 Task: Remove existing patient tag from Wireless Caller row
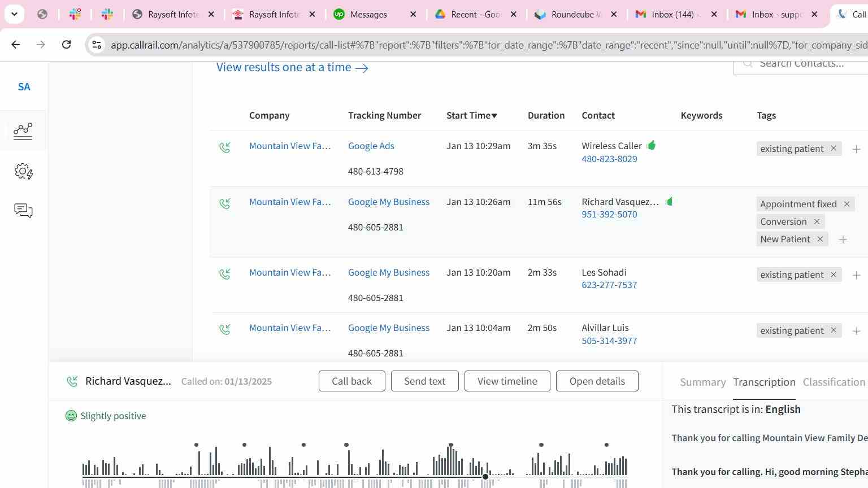[833, 148]
